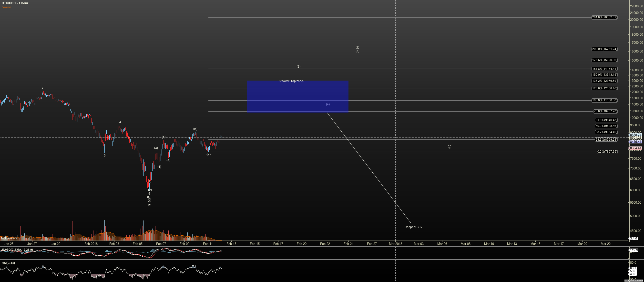Image resolution: width=644 pixels, height=282 pixels.
Task: Click Feb-24 on the time axis
Action: point(348,244)
